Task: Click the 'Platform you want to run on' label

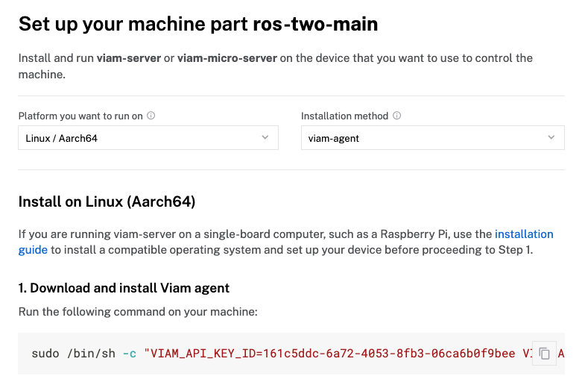Action: point(80,116)
